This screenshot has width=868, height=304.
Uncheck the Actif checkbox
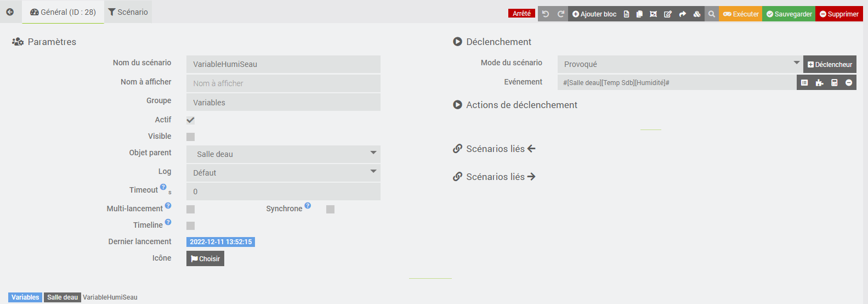[x=190, y=120]
